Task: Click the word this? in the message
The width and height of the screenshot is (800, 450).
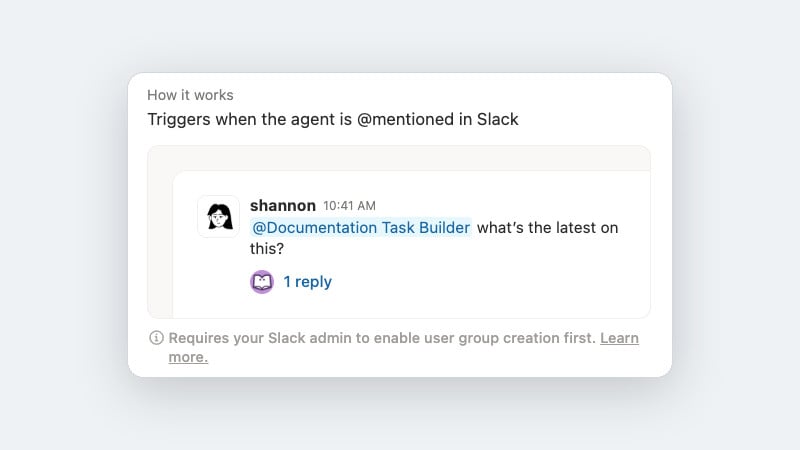Action: click(267, 248)
